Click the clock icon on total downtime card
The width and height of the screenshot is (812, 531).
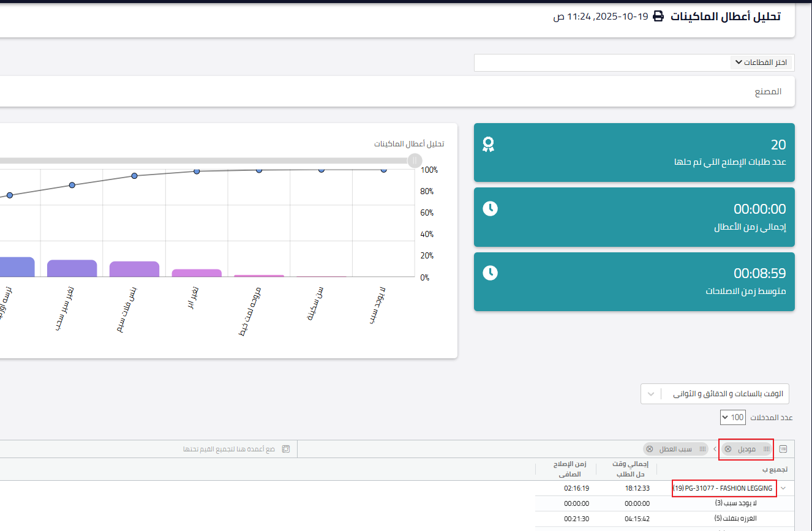tap(490, 208)
